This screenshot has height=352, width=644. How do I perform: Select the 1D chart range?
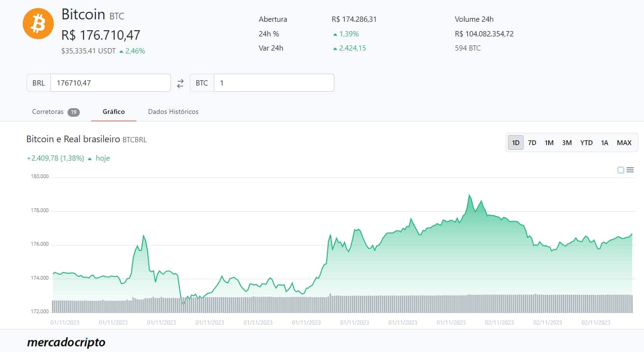pos(516,143)
